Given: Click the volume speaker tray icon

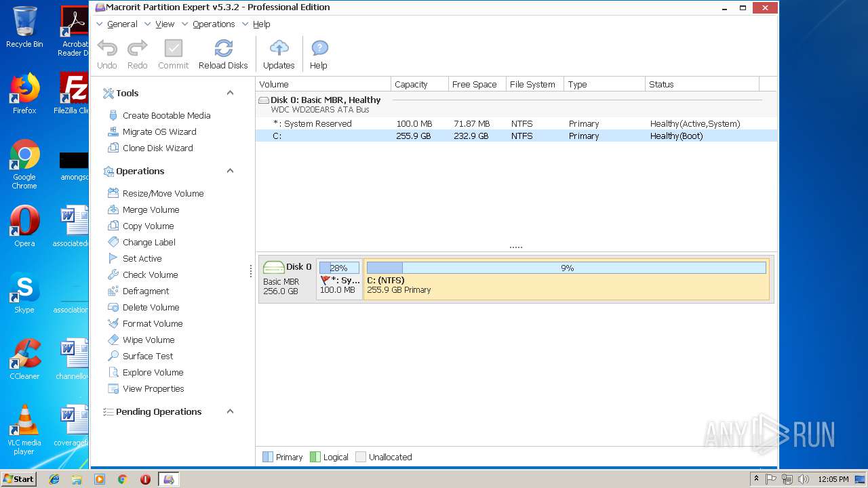Looking at the screenshot, I should tap(804, 479).
